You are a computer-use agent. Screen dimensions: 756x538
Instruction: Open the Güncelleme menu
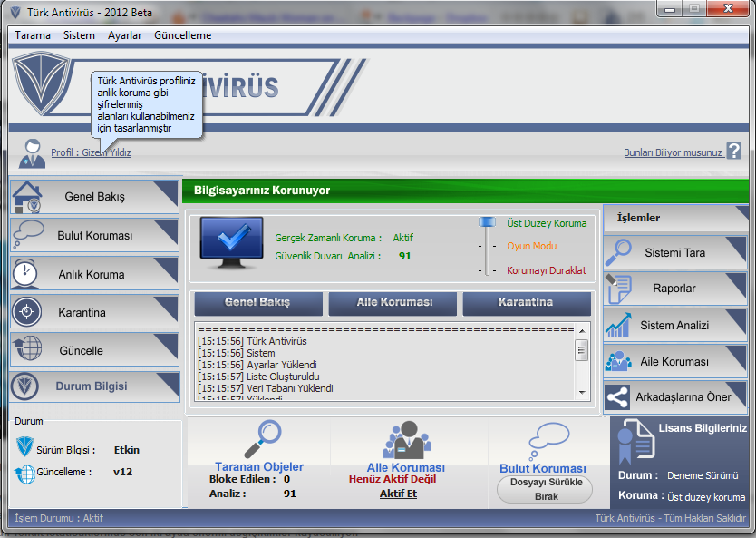[182, 35]
